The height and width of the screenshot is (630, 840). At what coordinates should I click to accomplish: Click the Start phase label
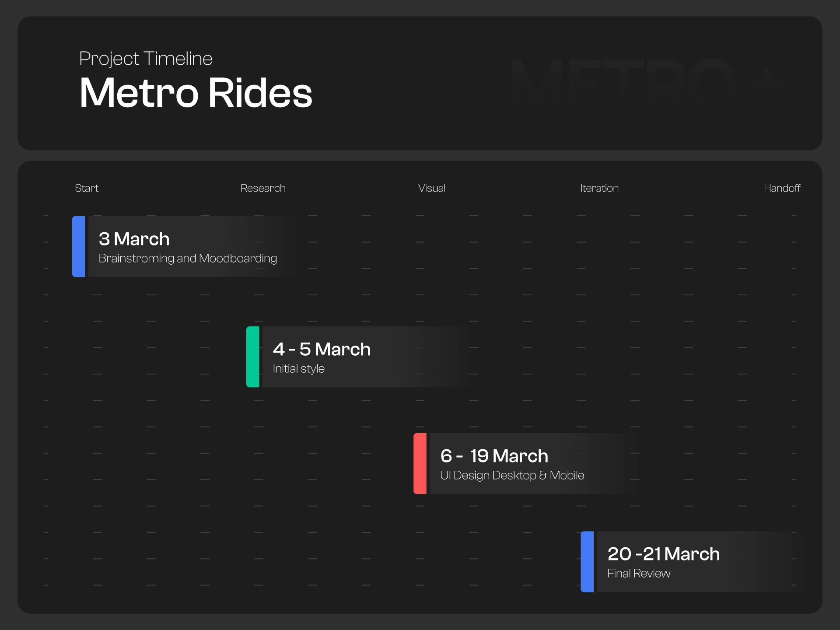tap(87, 188)
